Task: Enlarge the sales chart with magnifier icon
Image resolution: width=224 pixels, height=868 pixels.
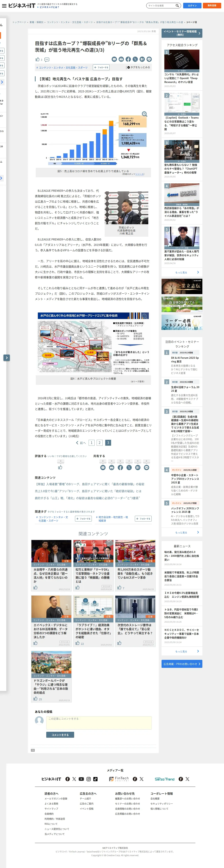Action: (x=144, y=114)
